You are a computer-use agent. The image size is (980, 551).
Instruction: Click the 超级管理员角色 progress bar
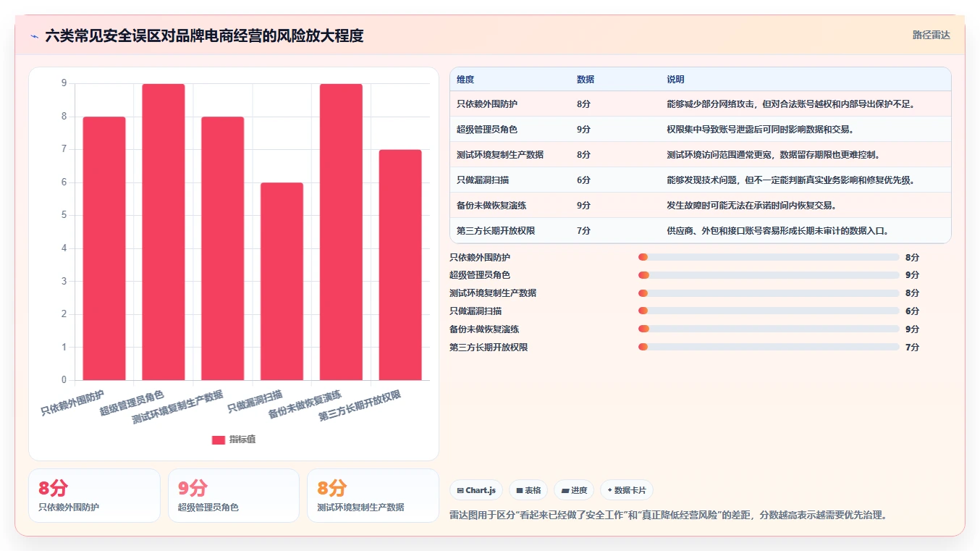[769, 275]
